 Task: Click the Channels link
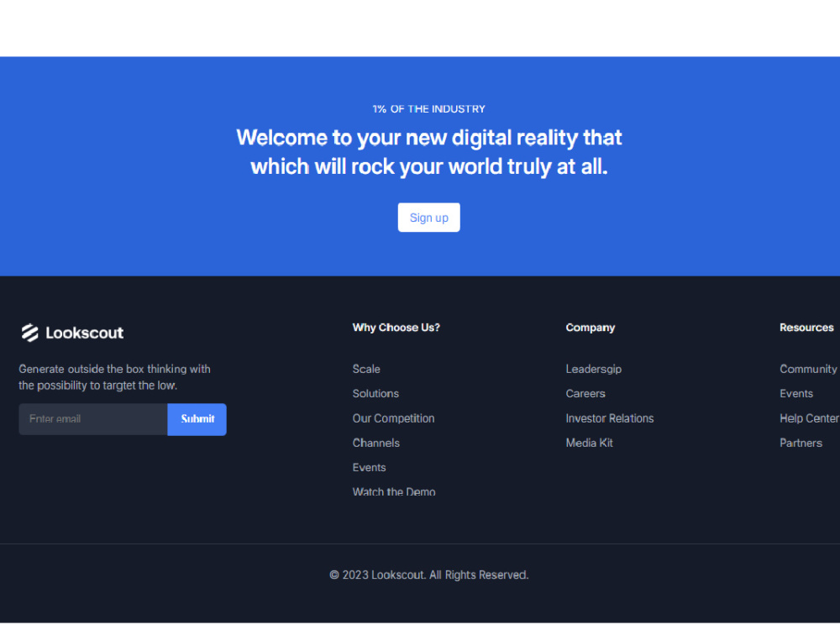[375, 443]
